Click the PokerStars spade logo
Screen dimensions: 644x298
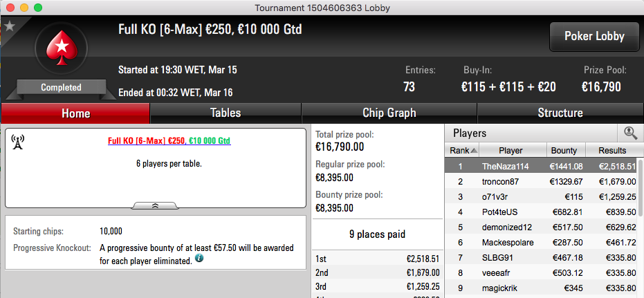pos(62,48)
